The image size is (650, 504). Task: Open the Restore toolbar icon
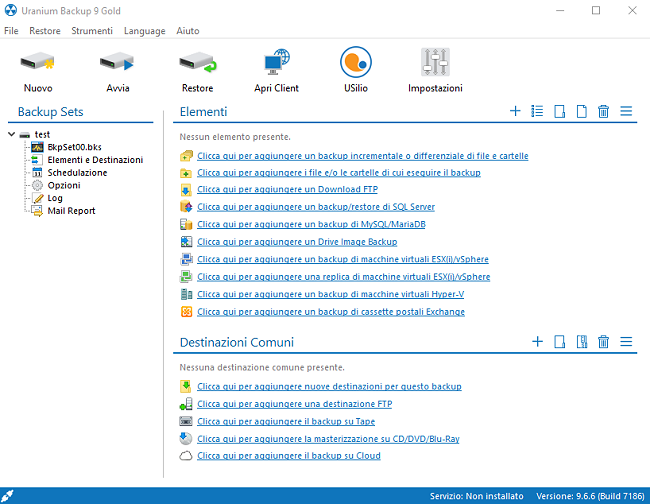click(x=197, y=62)
